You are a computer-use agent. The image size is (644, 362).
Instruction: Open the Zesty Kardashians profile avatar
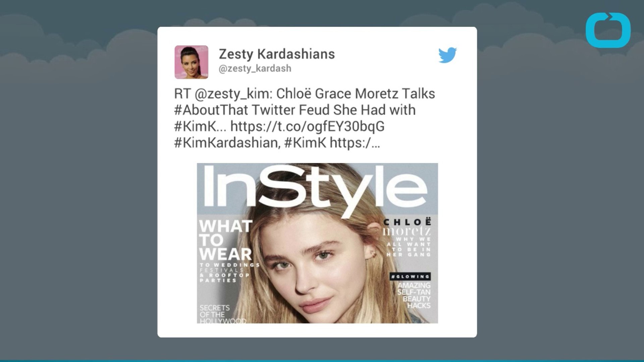coord(191,62)
